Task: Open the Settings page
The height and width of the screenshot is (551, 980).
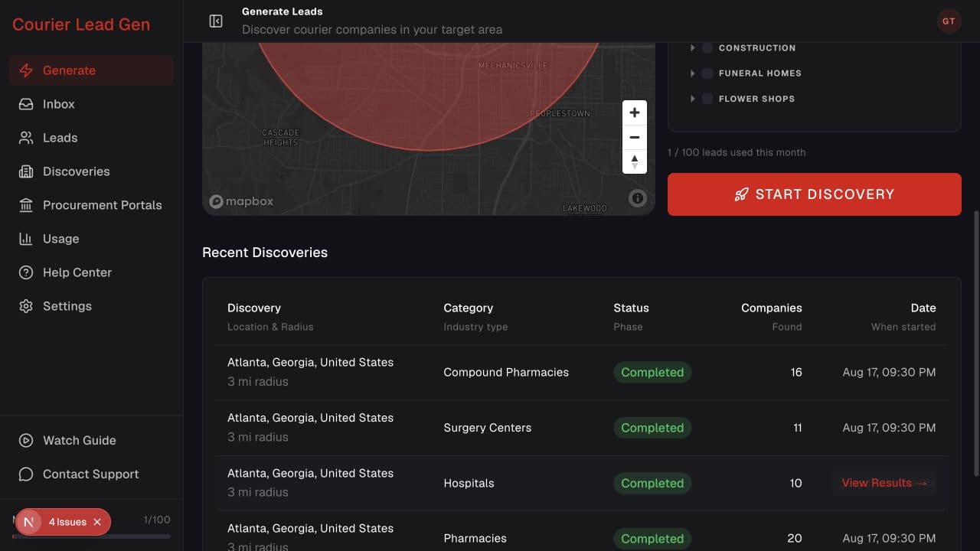Action: (x=92, y=306)
